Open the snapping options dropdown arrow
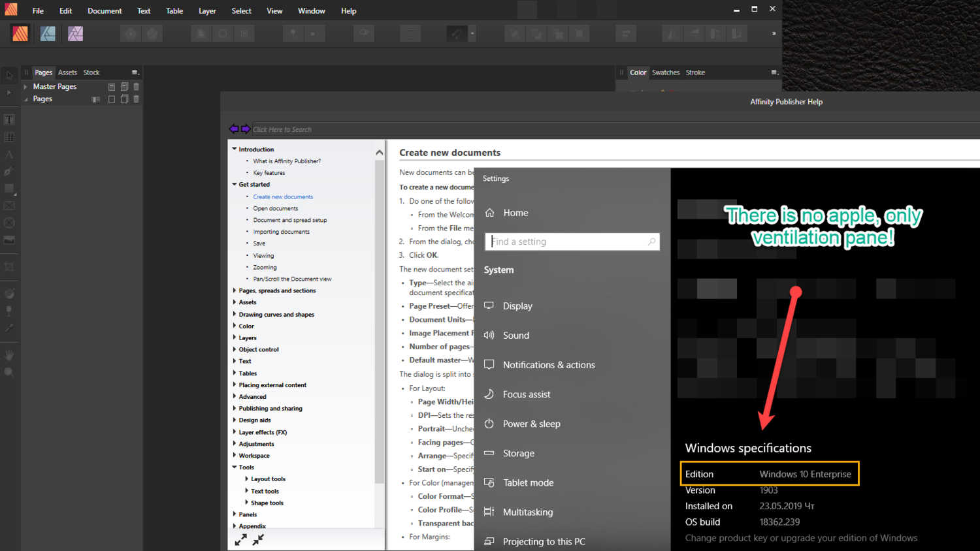Viewport: 980px width, 551px height. 472,33
